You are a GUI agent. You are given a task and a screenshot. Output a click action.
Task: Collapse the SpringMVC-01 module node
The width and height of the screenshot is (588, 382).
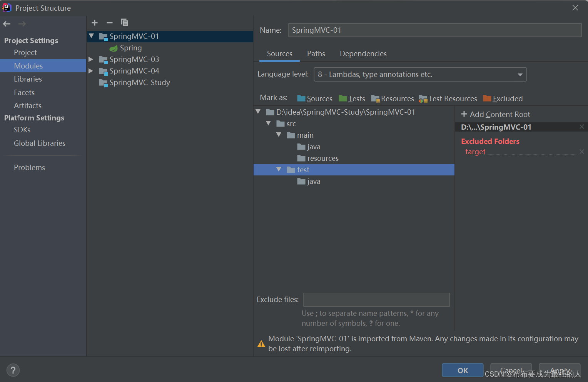coord(91,36)
